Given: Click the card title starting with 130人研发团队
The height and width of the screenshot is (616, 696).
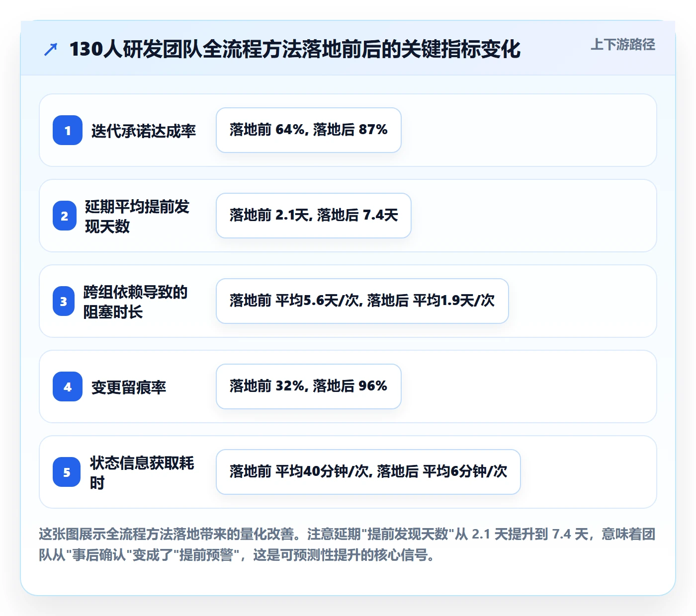Looking at the screenshot, I should 295,49.
